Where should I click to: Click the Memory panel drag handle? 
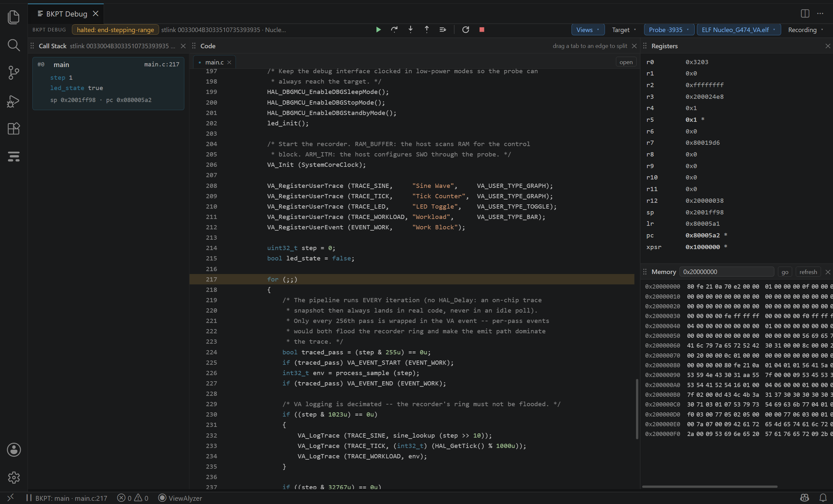pos(645,272)
